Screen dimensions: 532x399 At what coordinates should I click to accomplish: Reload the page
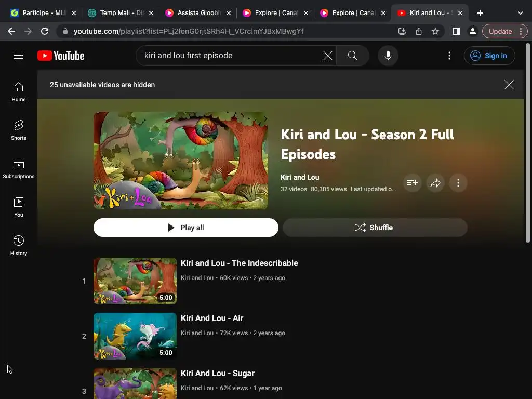point(45,32)
